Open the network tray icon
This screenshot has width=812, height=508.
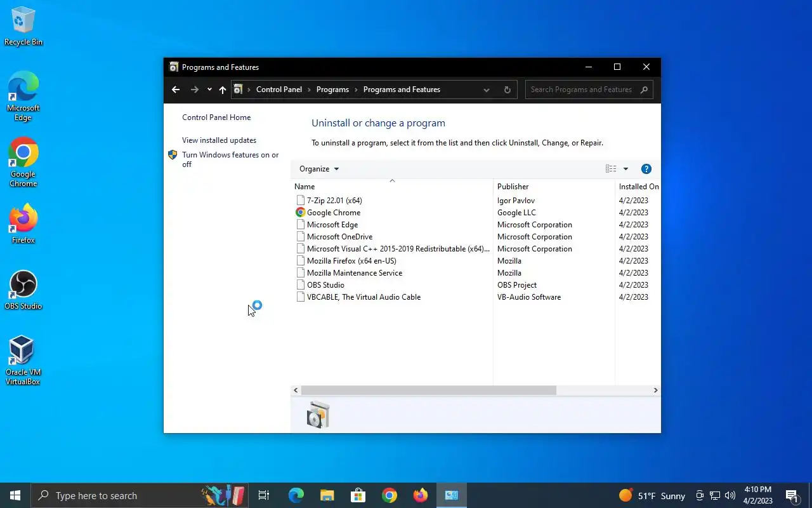pos(715,495)
